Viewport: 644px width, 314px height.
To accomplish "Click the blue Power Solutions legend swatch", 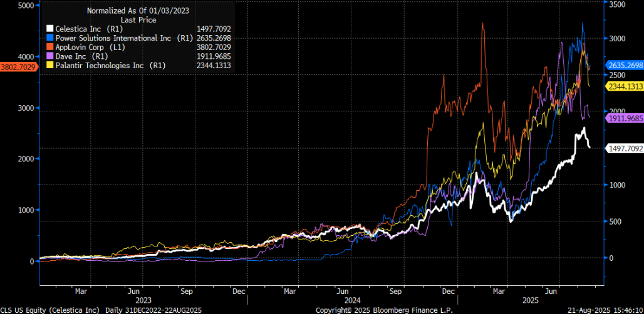I will (49, 38).
